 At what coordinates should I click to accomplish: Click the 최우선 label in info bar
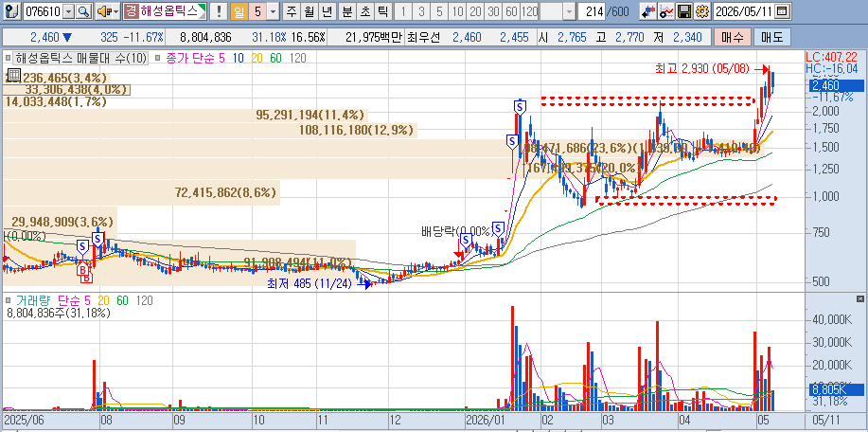click(x=424, y=37)
